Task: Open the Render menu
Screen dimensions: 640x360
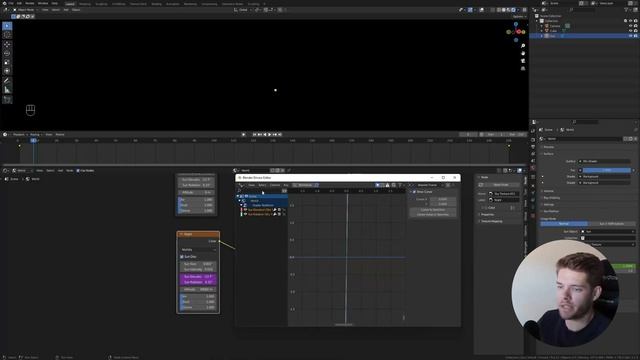Action: point(30,3)
